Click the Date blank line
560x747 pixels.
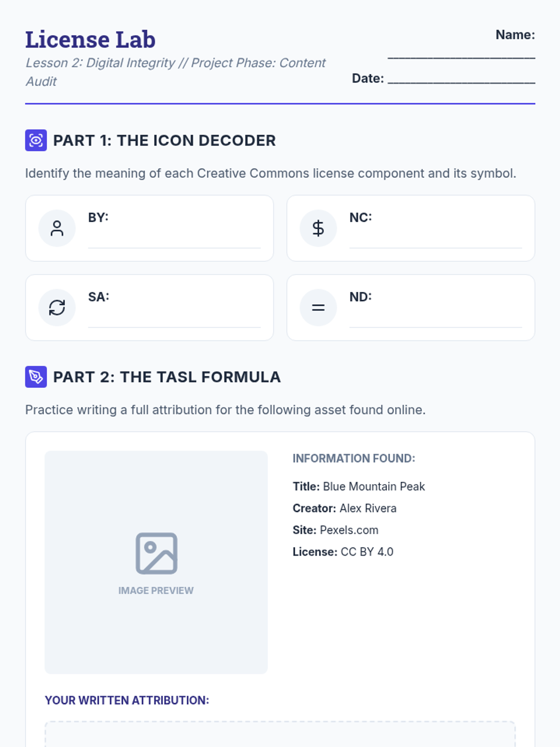pyautogui.click(x=461, y=79)
